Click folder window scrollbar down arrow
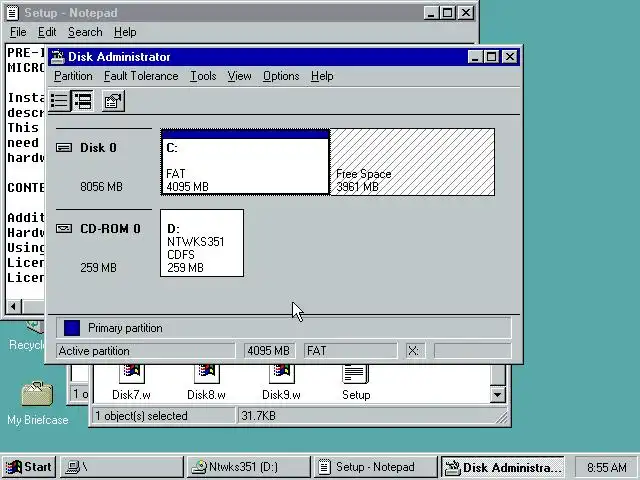 click(x=498, y=395)
